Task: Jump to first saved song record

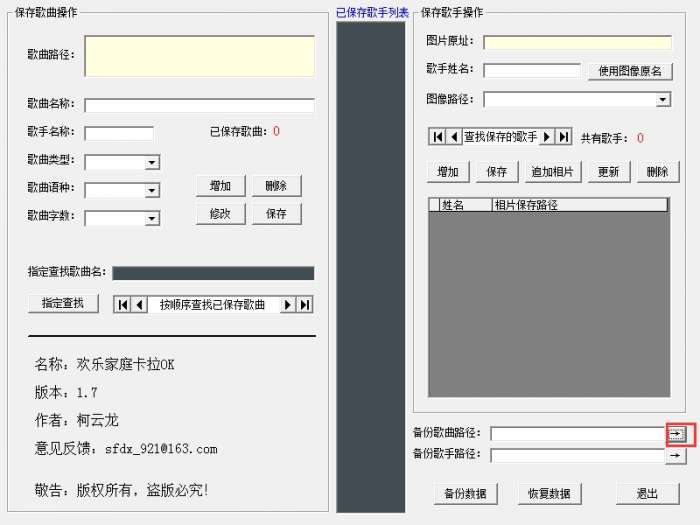Action: point(122,305)
